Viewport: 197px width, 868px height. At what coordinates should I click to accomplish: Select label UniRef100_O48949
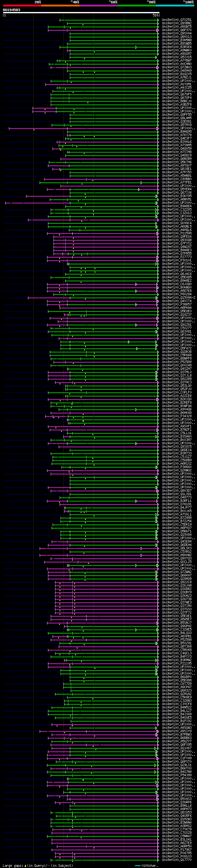(177, 71)
